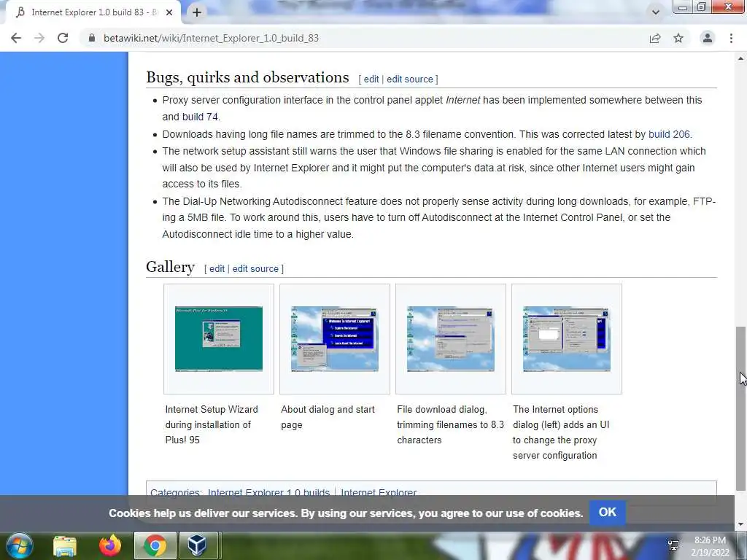The image size is (747, 560).
Task: Close the Internet Explorer 1.0 build 83 tab
Action: point(169,12)
